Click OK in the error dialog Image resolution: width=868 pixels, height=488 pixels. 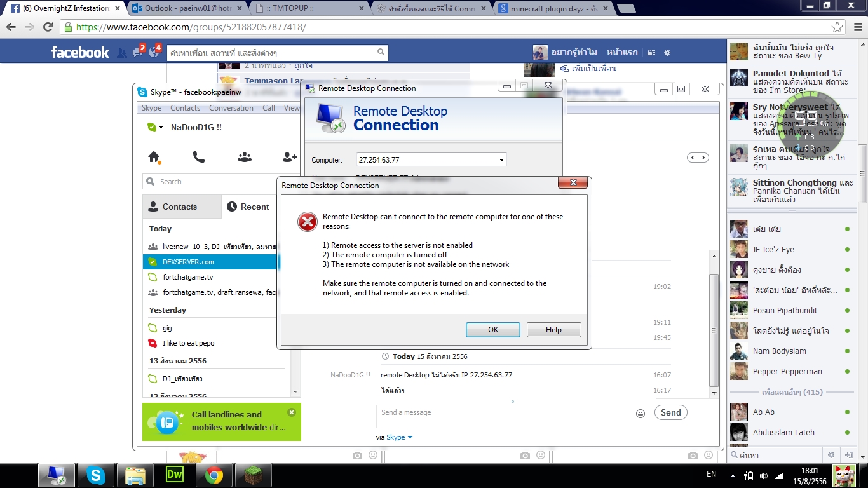click(493, 330)
